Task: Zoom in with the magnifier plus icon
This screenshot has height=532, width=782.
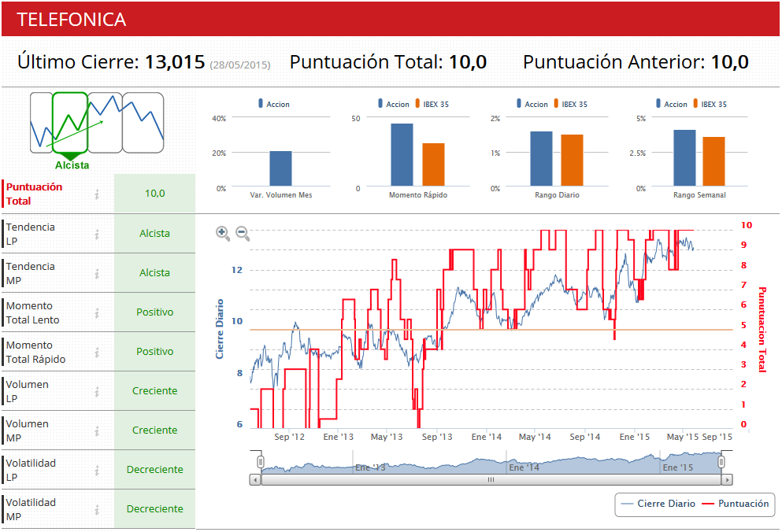Action: [x=222, y=234]
